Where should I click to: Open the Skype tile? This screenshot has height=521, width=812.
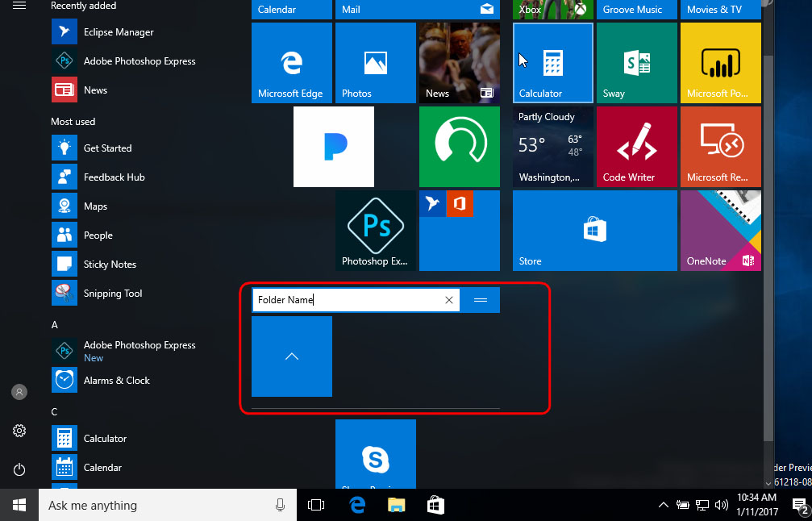click(376, 454)
